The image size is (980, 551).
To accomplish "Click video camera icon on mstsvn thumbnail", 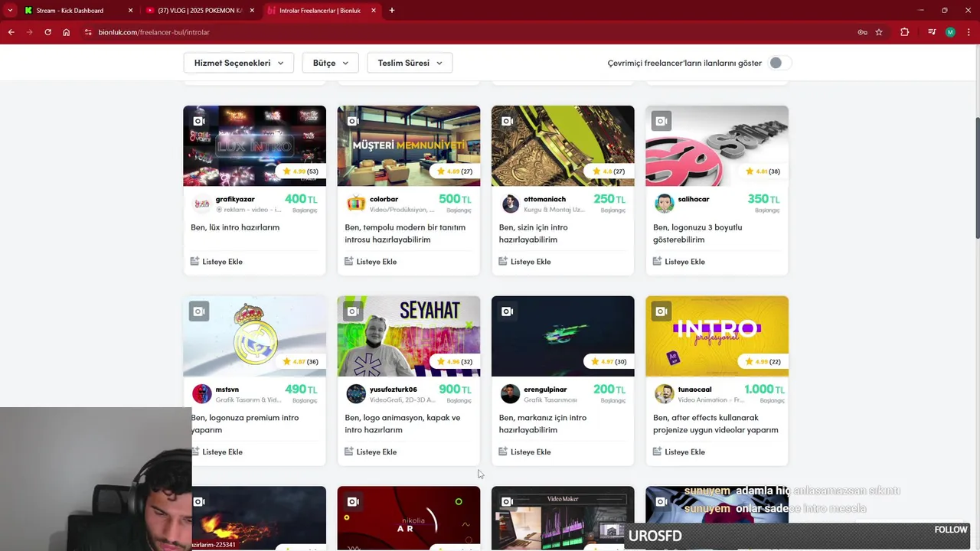I will [199, 311].
